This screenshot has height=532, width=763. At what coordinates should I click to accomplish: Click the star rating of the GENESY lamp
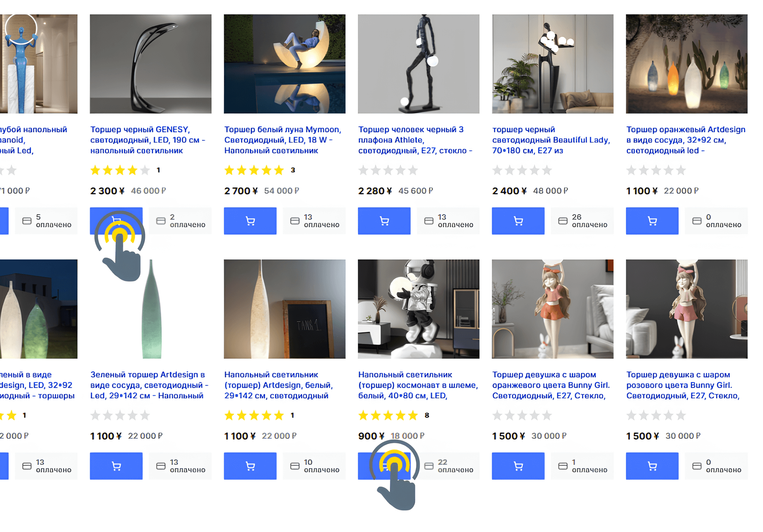120,170
